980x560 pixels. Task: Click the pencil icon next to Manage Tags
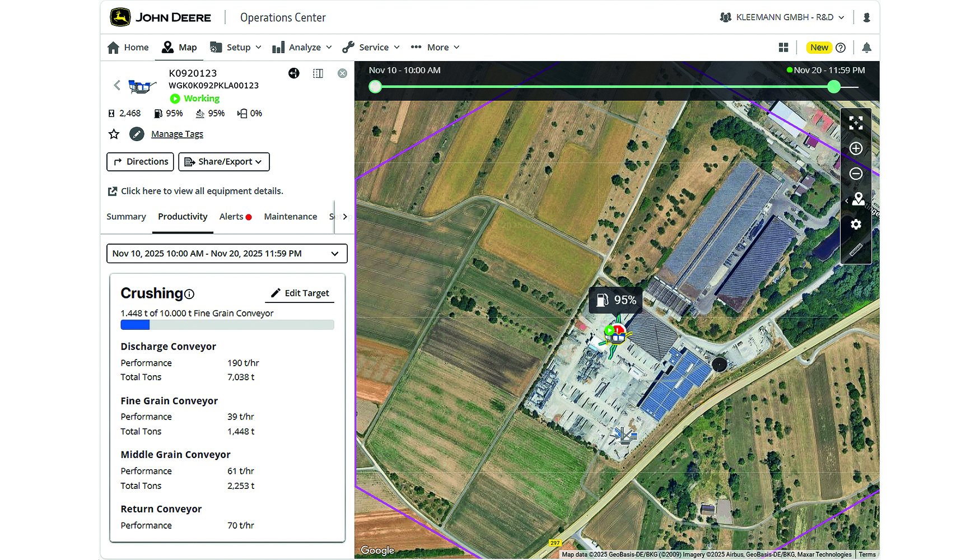[x=137, y=134]
